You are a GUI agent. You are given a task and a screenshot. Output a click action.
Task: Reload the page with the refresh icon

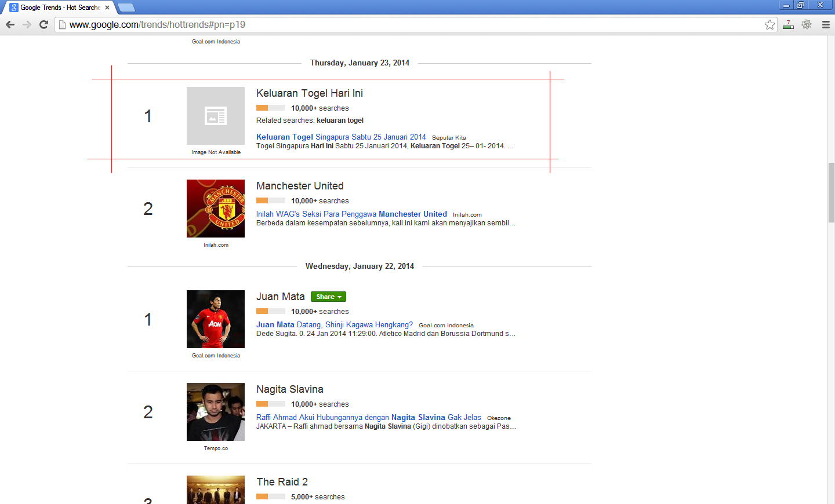tap(43, 24)
